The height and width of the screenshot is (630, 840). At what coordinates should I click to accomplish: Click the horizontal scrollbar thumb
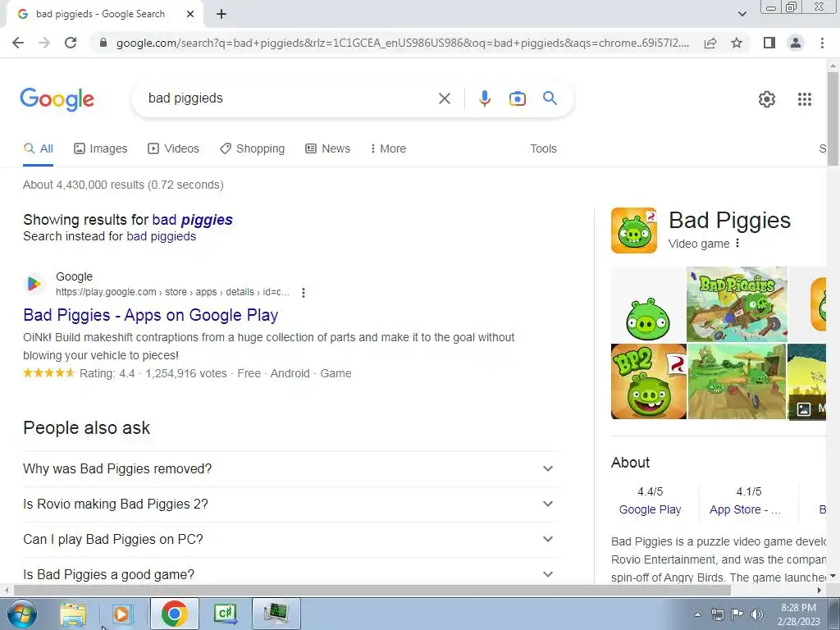pyautogui.click(x=372, y=591)
